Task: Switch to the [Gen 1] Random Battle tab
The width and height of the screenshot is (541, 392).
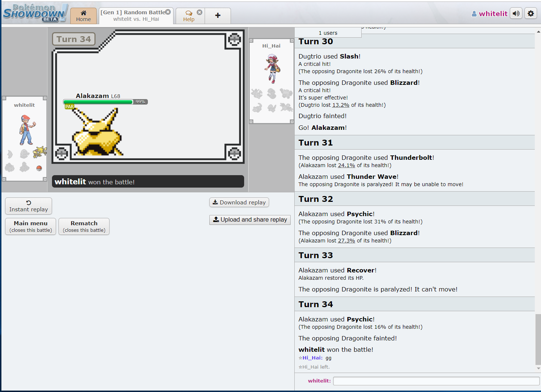Action: pyautogui.click(x=136, y=16)
